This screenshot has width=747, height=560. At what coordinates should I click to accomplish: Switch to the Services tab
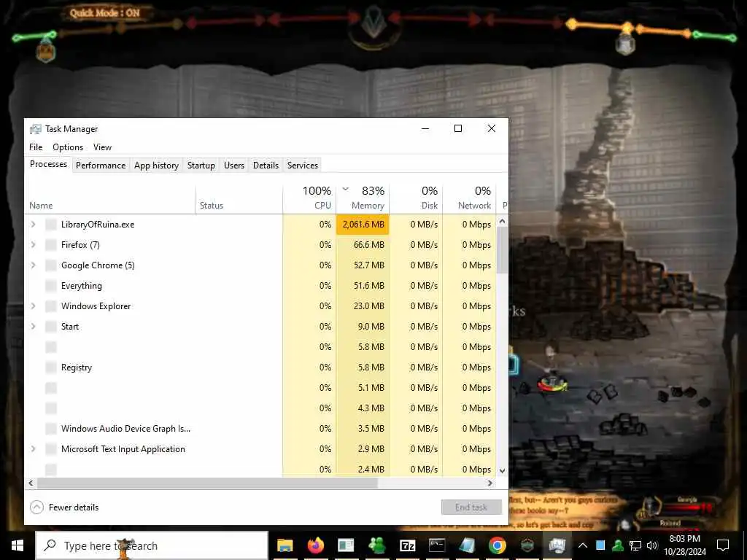pos(303,166)
